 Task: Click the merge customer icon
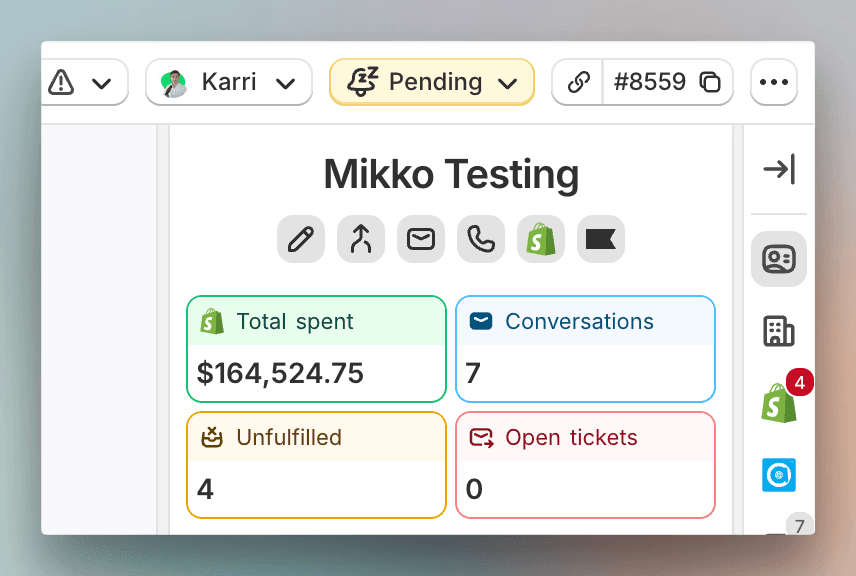tap(361, 239)
